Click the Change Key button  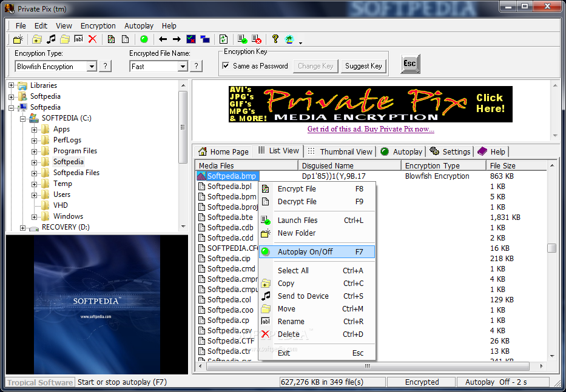point(315,66)
